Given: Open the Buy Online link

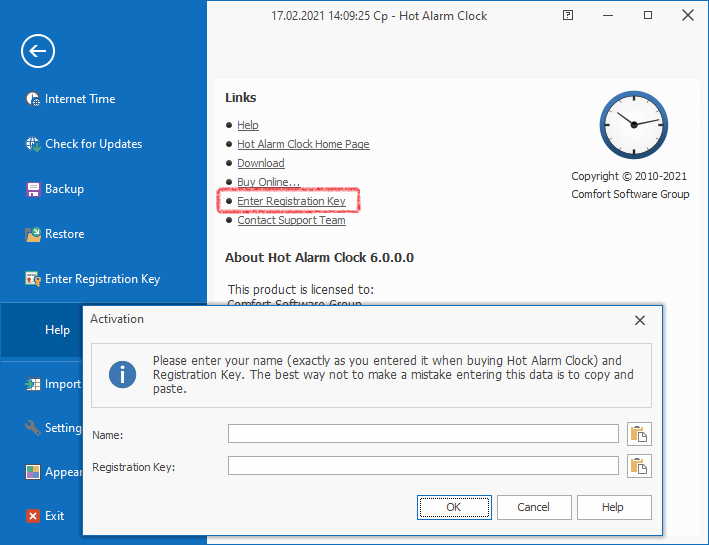Looking at the screenshot, I should pos(269,182).
